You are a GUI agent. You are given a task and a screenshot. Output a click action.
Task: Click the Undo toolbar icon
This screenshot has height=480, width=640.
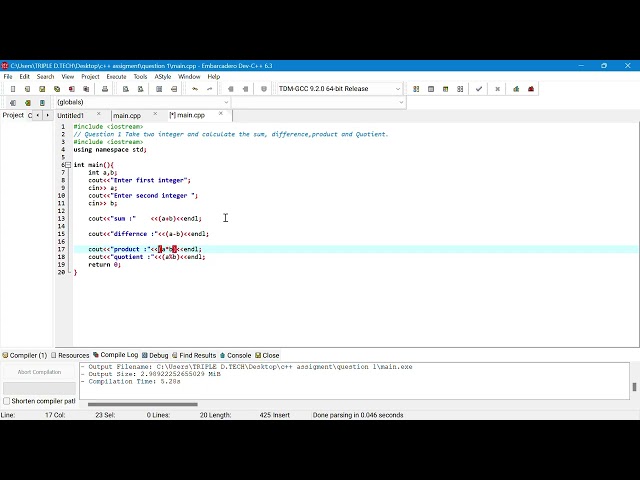[195, 89]
